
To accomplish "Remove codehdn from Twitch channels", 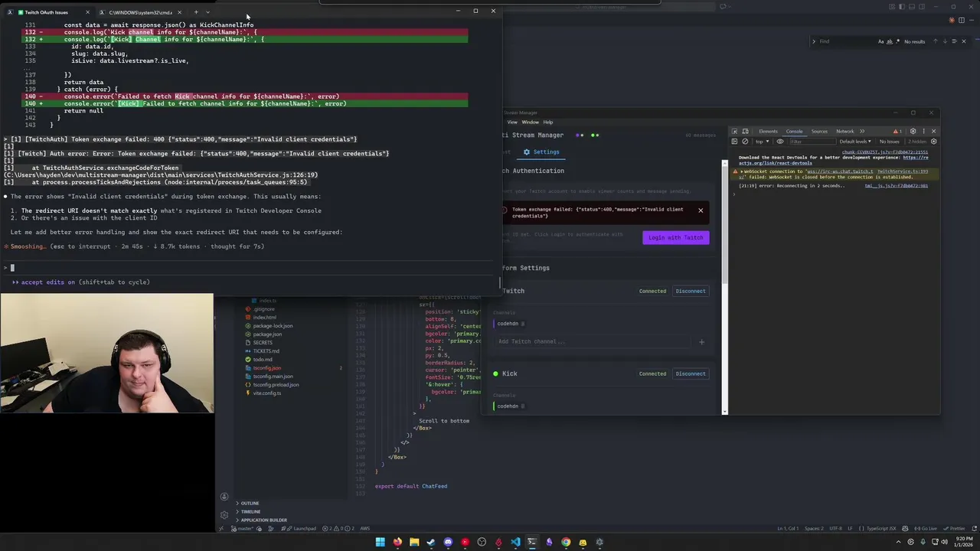I will click(x=523, y=324).
